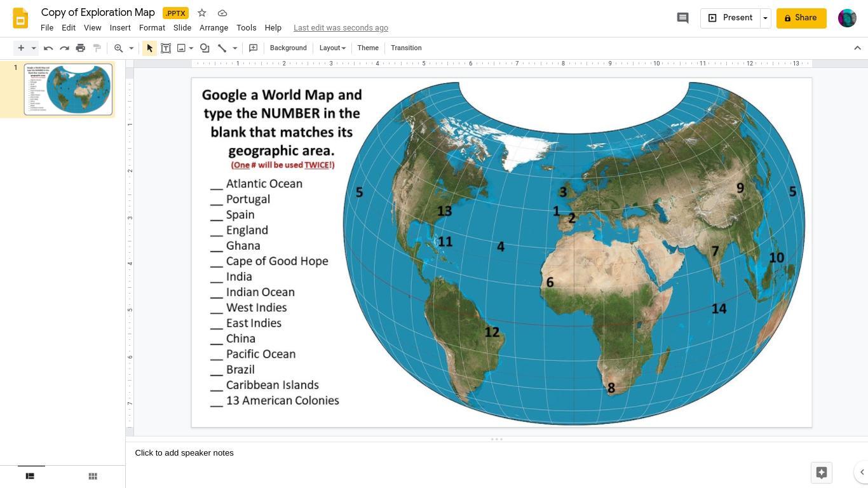This screenshot has height=488, width=868.
Task: Click the Share button
Action: click(801, 18)
